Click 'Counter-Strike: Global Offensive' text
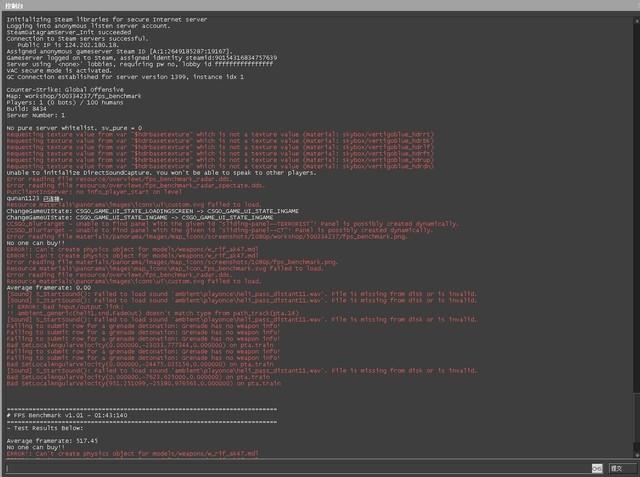640x477 pixels. click(x=65, y=90)
